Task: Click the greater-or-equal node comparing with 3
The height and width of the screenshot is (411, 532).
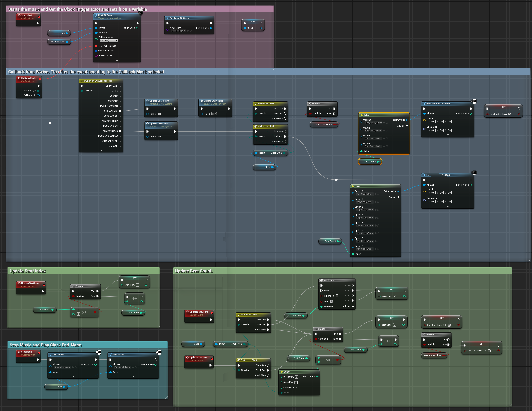Action: pyautogui.click(x=85, y=312)
